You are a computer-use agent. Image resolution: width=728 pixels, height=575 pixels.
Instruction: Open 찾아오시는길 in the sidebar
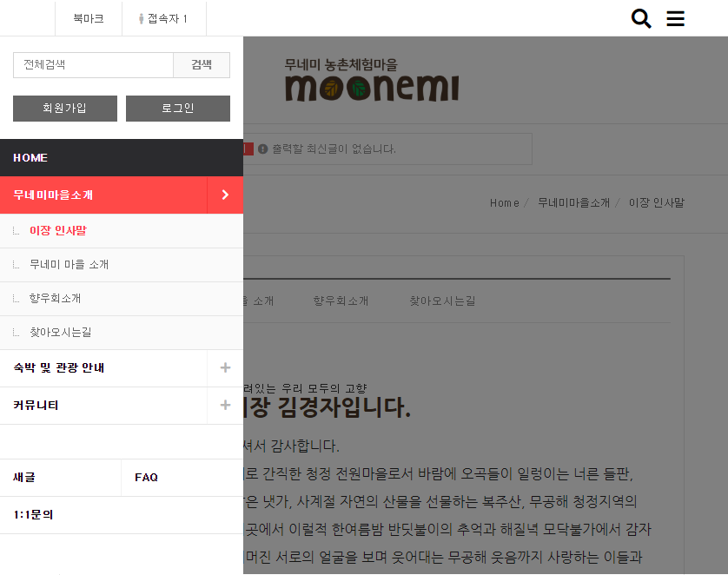coord(60,333)
